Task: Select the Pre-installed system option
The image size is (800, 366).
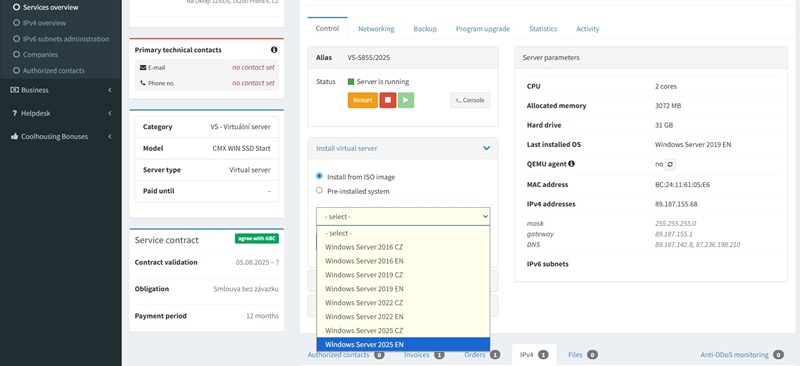Action: 319,190
